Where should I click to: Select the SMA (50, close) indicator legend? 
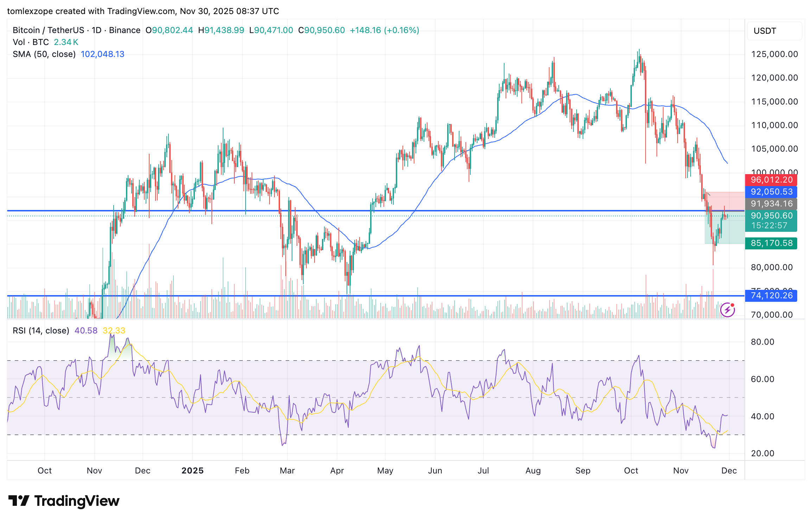click(44, 54)
